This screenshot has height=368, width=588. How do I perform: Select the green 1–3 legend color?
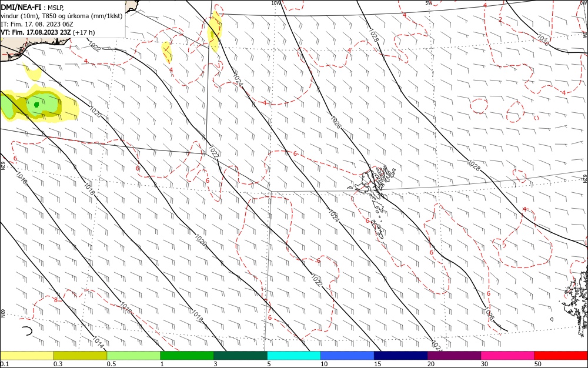click(187, 356)
